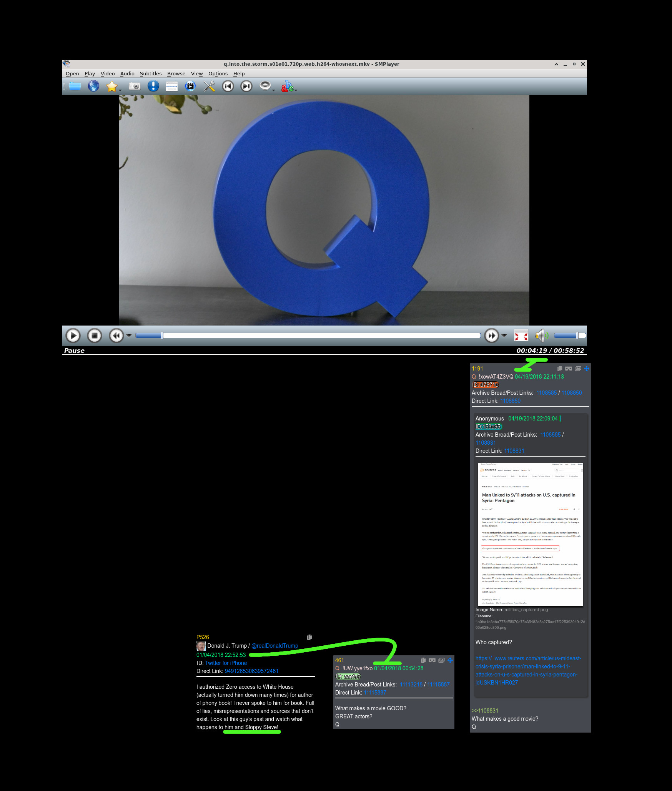This screenshot has width=672, height=791.
Task: Open the Twitter for iPhone link
Action: 226,663
